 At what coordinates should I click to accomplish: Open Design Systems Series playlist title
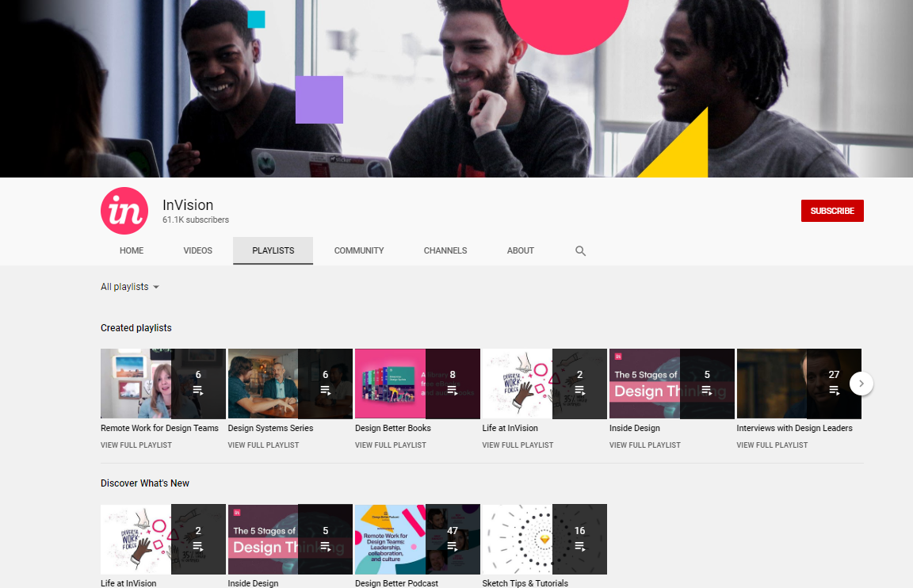271,429
